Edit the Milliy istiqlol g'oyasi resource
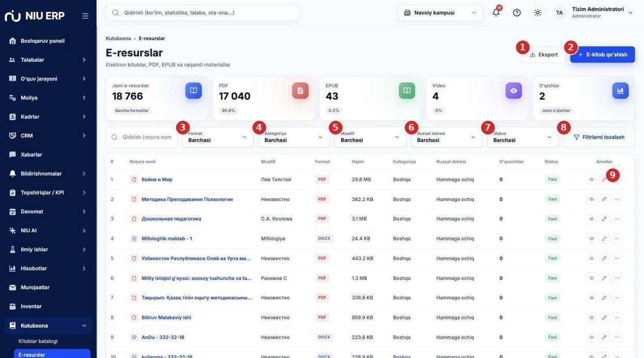Viewport: 644px width, 358px height. (x=604, y=278)
